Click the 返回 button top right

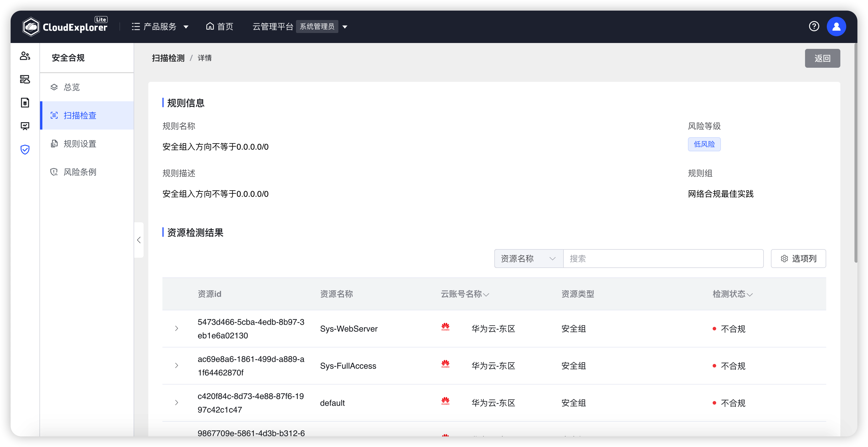pyautogui.click(x=822, y=58)
